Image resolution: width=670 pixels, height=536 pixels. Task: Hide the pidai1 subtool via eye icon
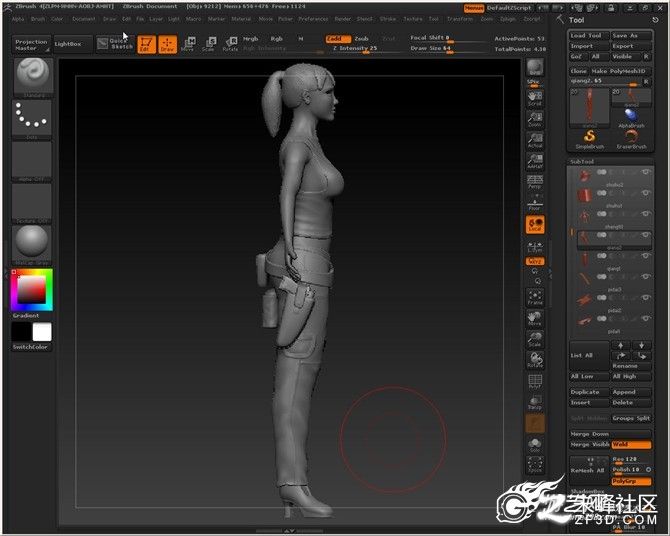[x=646, y=318]
